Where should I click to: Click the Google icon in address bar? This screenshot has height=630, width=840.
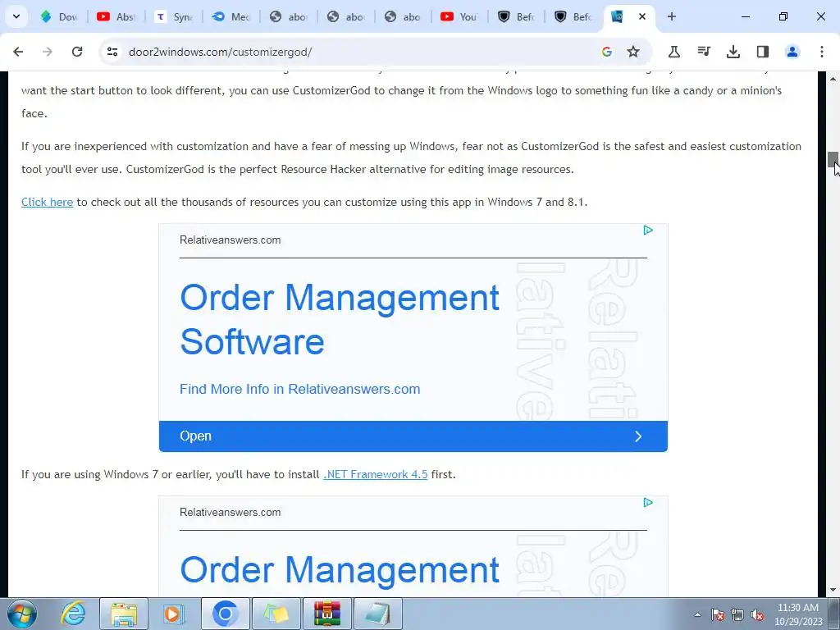[606, 52]
